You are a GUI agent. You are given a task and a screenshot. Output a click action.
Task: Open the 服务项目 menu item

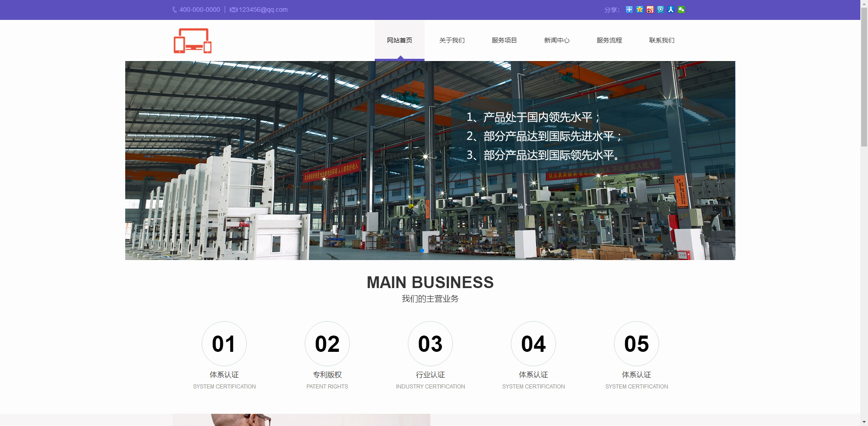[505, 40]
